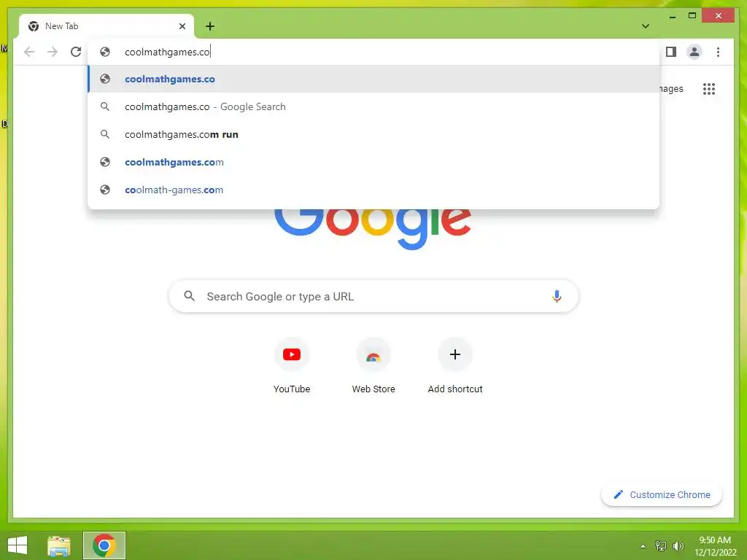The image size is (747, 560).
Task: Toggle the side panel icon
Action: pos(671,52)
